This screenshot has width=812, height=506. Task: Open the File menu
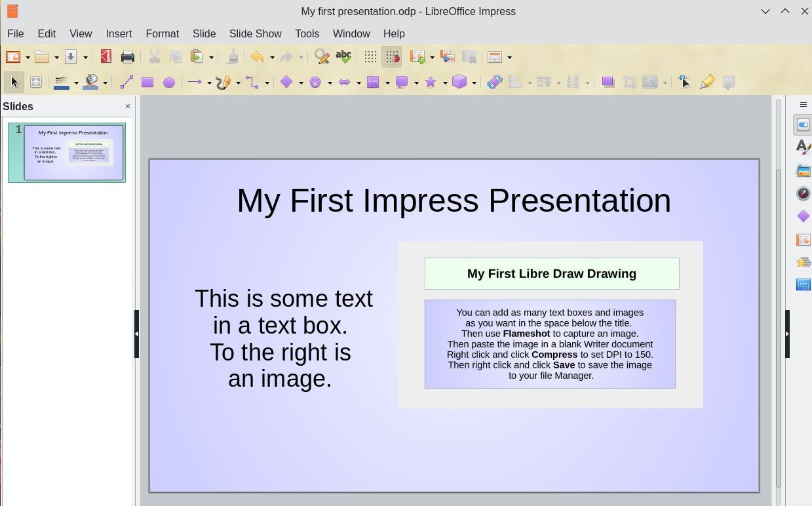point(15,33)
